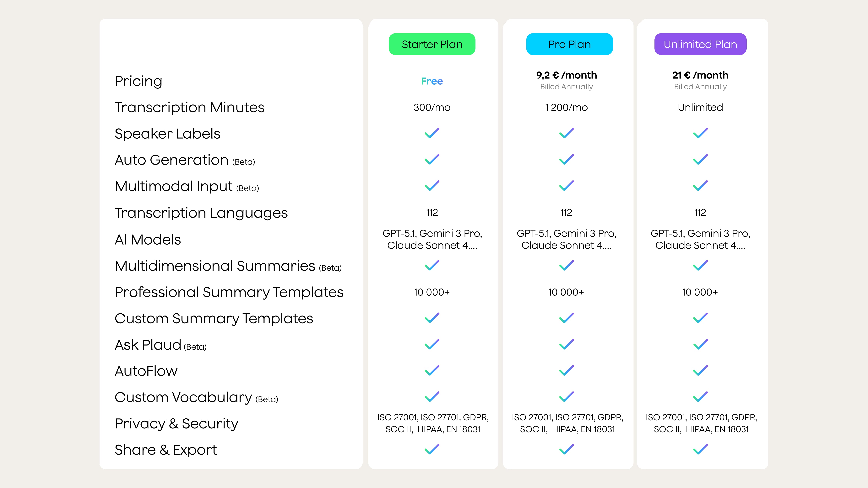Screen dimensions: 868x488
Task: Click the Free price text
Action: pos(432,81)
